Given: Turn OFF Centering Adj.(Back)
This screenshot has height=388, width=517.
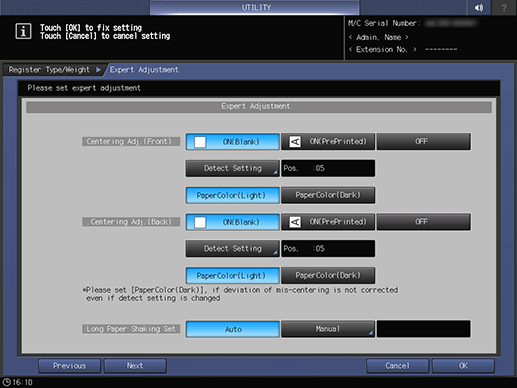Looking at the screenshot, I should pyautogui.click(x=423, y=222).
